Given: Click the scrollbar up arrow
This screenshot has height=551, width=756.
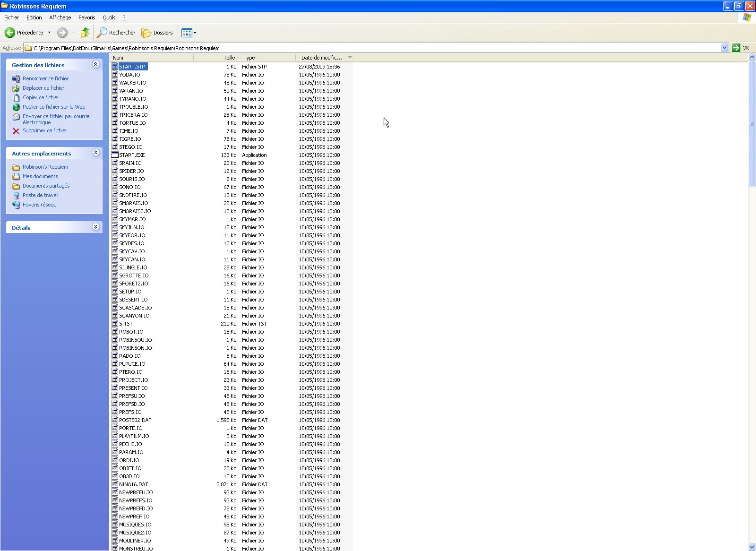Looking at the screenshot, I should pos(752,57).
